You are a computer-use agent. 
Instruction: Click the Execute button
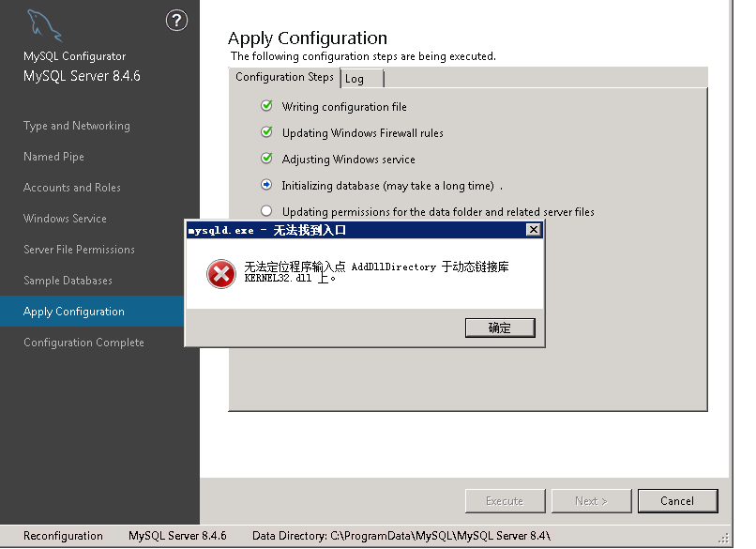tap(506, 501)
